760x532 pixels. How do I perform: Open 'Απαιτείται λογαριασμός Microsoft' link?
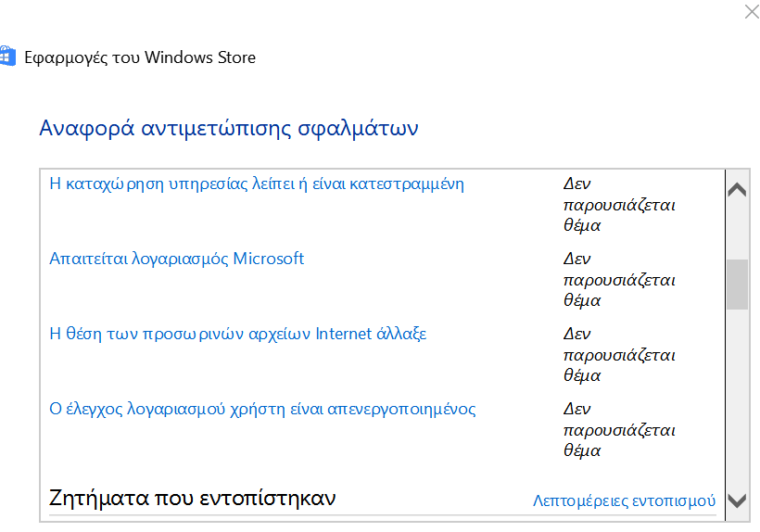click(176, 259)
